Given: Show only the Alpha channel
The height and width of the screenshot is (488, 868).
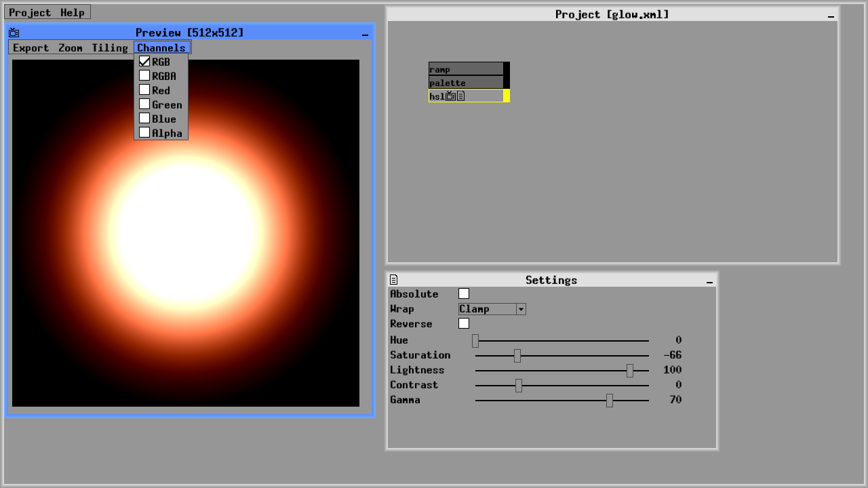Looking at the screenshot, I should click(144, 132).
